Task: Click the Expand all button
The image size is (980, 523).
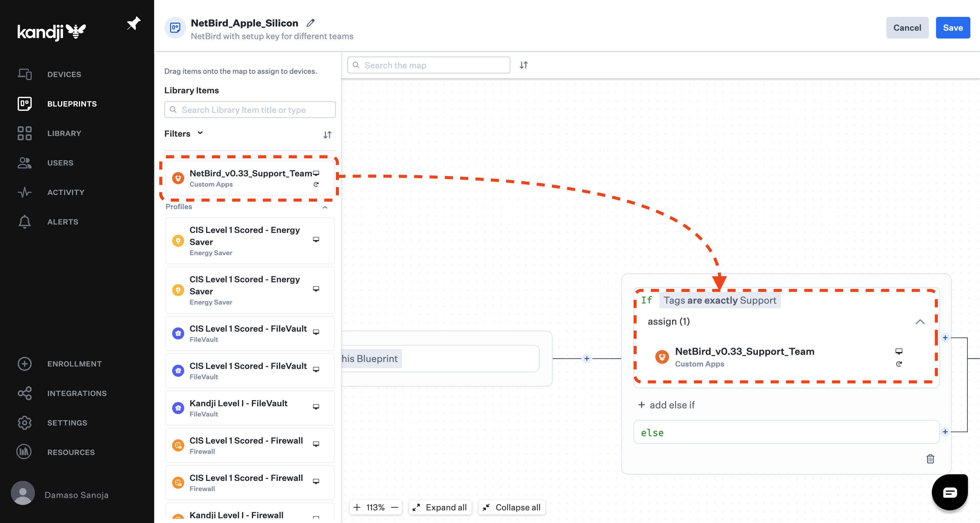Action: (440, 507)
